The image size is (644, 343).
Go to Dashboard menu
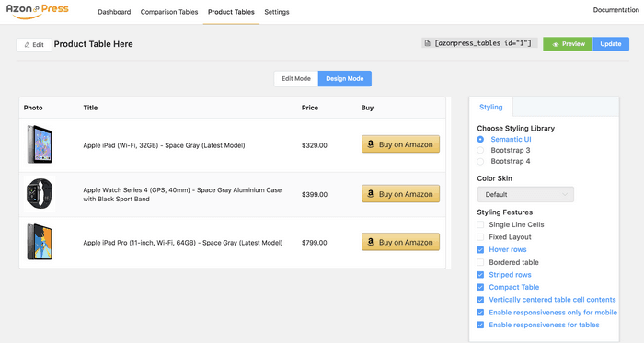point(114,12)
